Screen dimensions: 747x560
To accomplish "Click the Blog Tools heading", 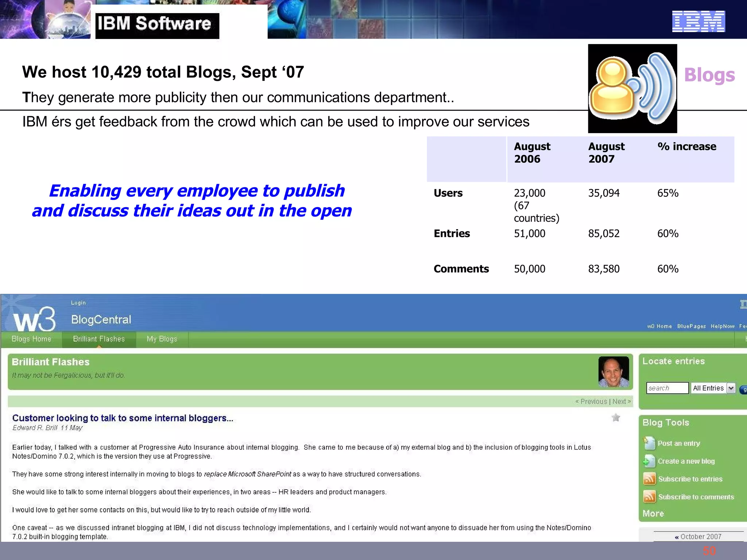I will tap(666, 423).
